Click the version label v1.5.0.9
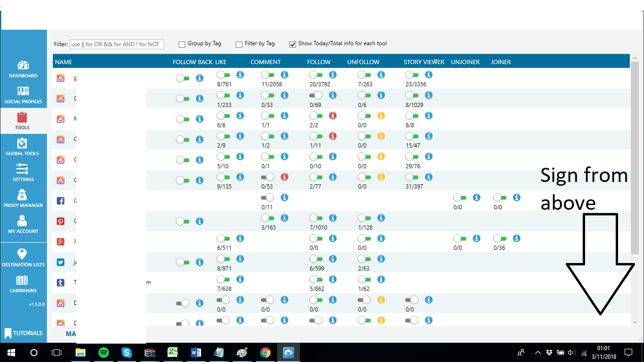 point(37,304)
